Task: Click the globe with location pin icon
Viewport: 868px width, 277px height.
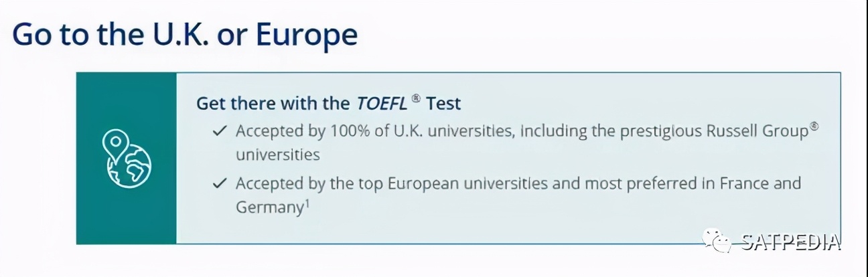Action: tap(127, 158)
